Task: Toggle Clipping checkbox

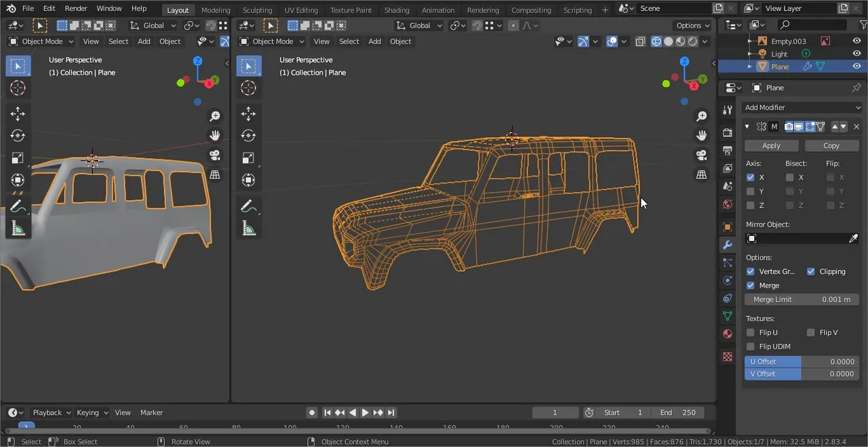Action: click(x=810, y=271)
